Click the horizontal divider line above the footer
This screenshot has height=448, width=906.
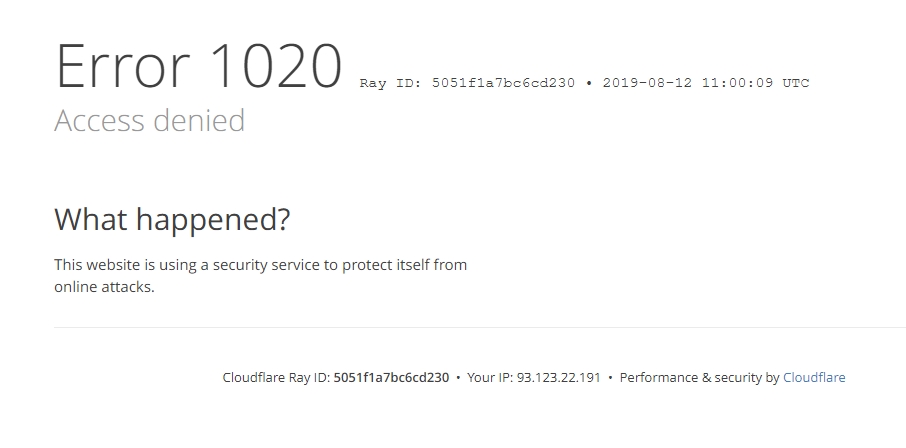[x=480, y=327]
